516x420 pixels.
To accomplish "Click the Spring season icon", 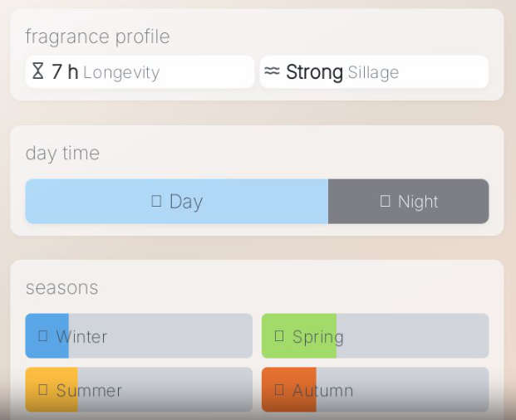I will (x=279, y=335).
